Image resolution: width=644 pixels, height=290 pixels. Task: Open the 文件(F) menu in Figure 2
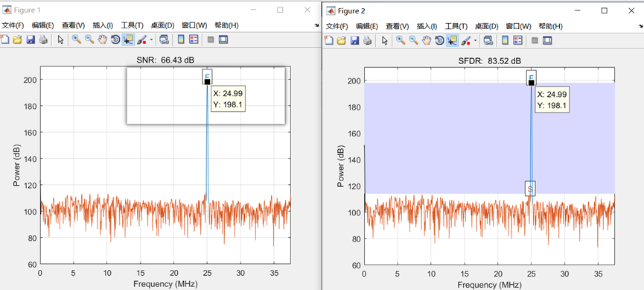[x=337, y=26]
